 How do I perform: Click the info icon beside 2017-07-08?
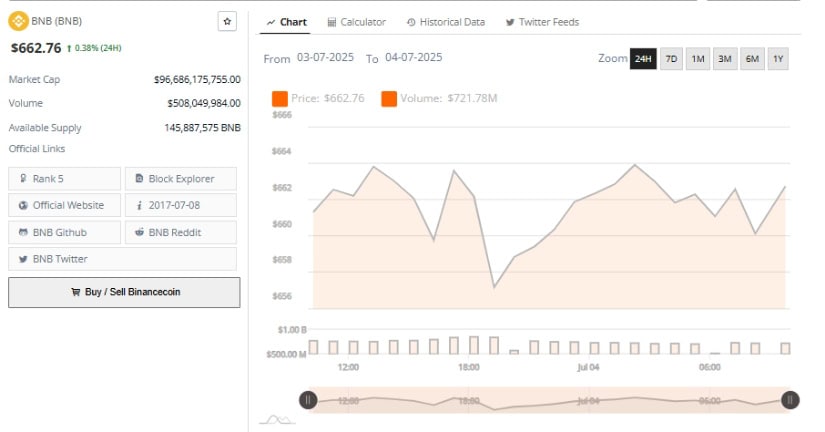pyautogui.click(x=139, y=205)
